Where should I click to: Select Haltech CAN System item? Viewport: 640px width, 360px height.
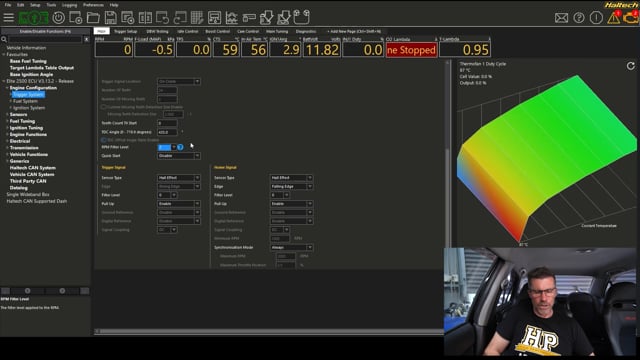(x=33, y=168)
